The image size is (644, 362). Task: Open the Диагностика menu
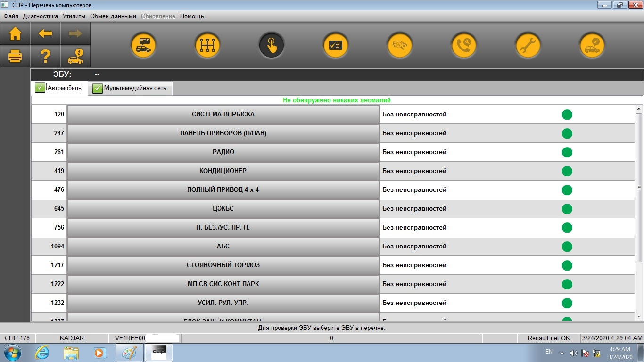click(x=41, y=16)
